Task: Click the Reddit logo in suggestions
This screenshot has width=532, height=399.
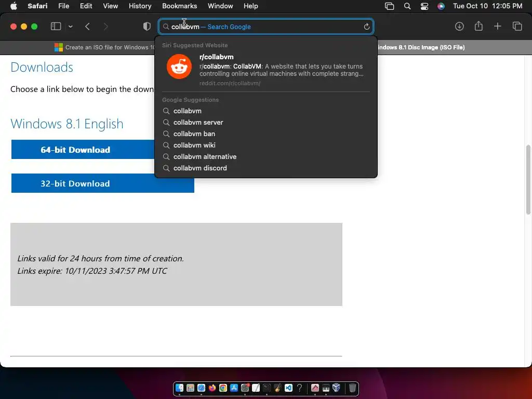Action: [x=179, y=66]
